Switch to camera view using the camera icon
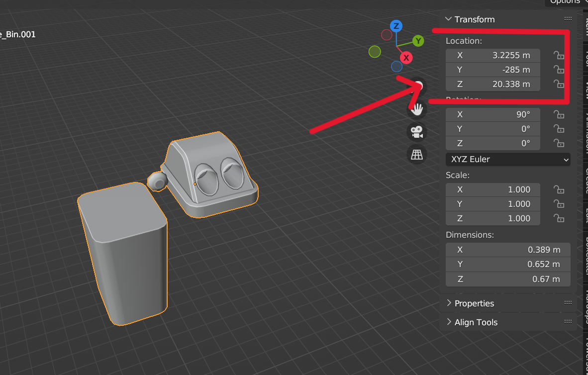The image size is (588, 375). click(x=417, y=131)
